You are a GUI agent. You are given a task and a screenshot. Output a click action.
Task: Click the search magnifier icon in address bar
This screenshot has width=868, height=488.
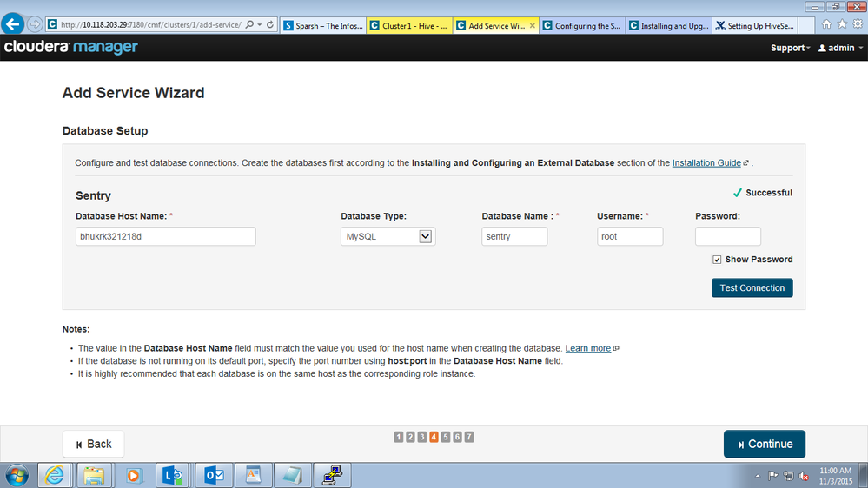pyautogui.click(x=249, y=25)
